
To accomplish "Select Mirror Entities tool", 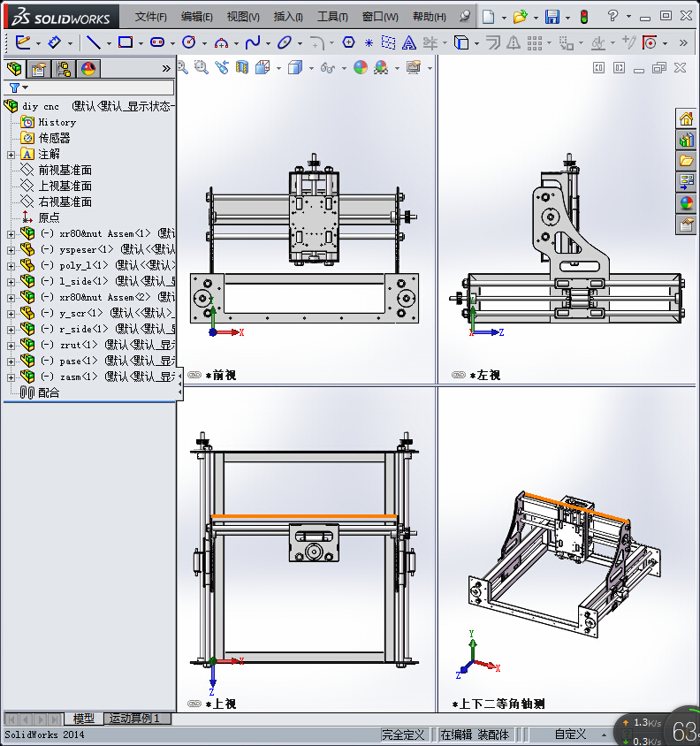I will (513, 42).
